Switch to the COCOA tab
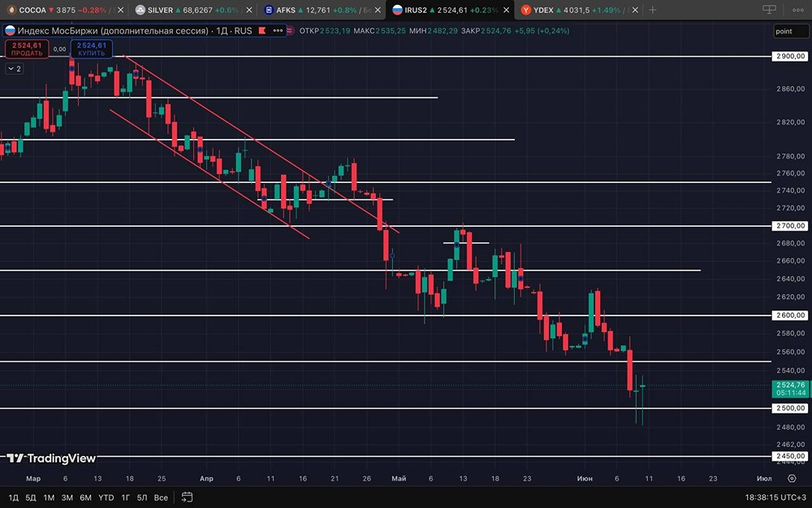This screenshot has width=812, height=508. 58,10
